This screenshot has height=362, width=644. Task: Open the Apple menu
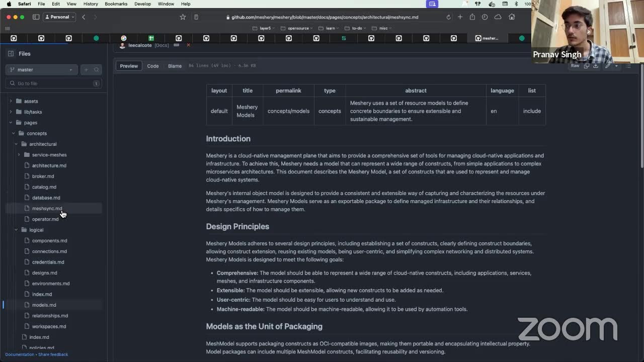coord(9,4)
